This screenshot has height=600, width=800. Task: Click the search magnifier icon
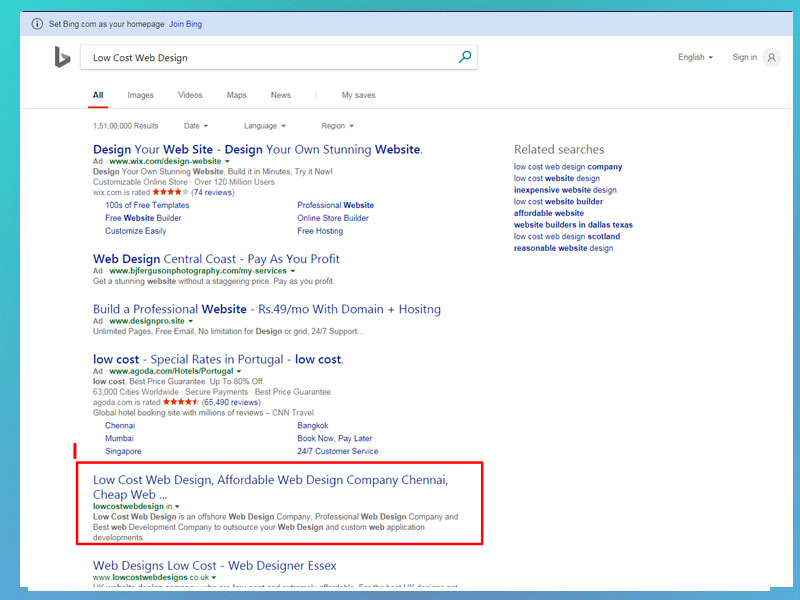[x=465, y=57]
